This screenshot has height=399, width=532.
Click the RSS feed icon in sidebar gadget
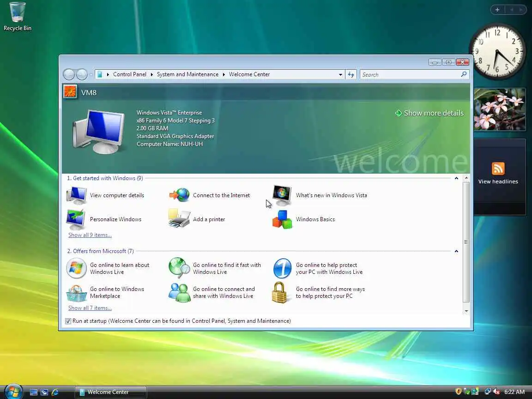[x=498, y=169]
